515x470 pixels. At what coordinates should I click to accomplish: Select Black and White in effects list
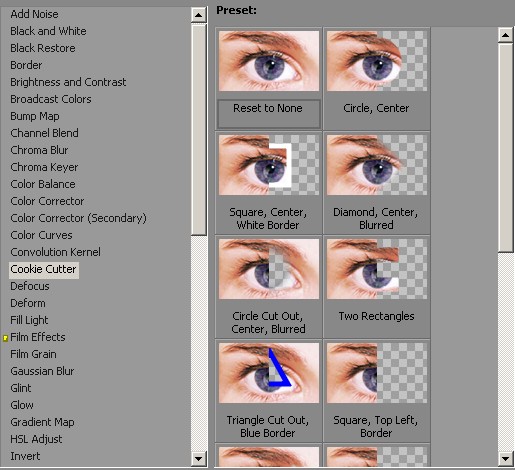point(48,31)
